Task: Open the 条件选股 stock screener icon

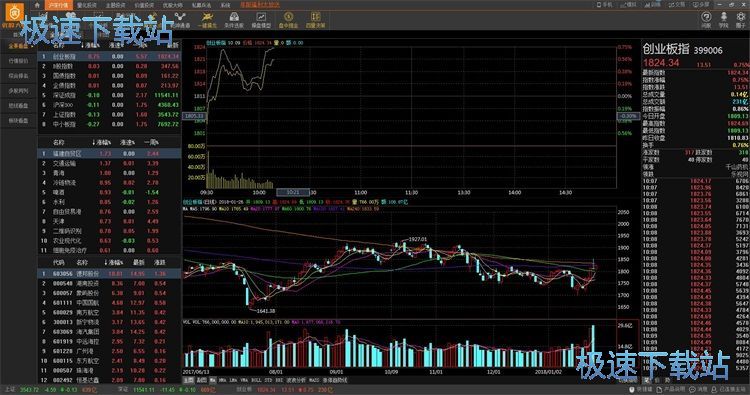Action: pyautogui.click(x=234, y=21)
